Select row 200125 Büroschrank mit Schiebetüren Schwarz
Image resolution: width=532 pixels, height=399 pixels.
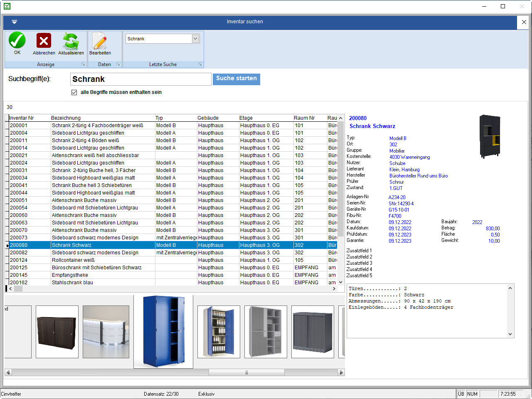tap(172, 268)
